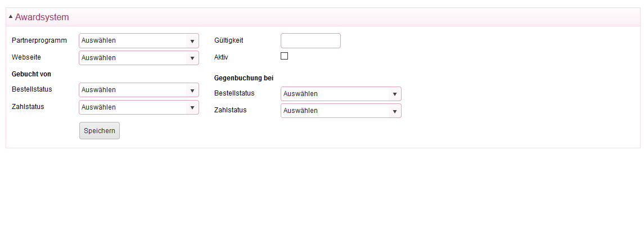This screenshot has height=241, width=644.
Task: Click the Gebucht von heading
Action: (x=31, y=74)
